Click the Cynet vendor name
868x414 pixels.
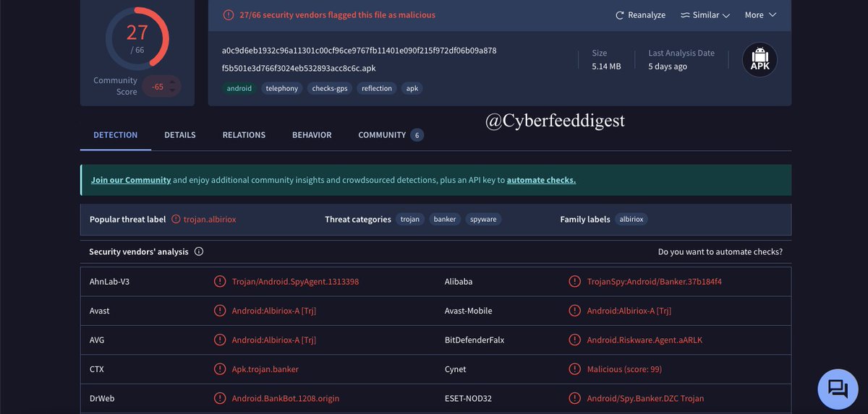[456, 369]
